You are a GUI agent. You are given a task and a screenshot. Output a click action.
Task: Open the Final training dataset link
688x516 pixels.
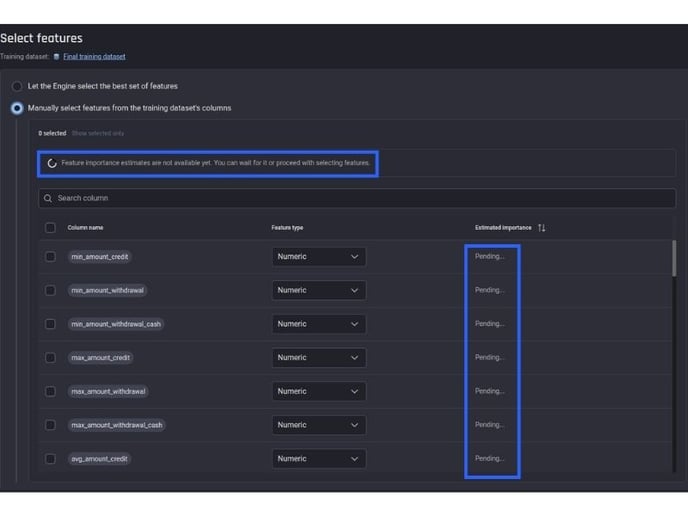tap(94, 57)
